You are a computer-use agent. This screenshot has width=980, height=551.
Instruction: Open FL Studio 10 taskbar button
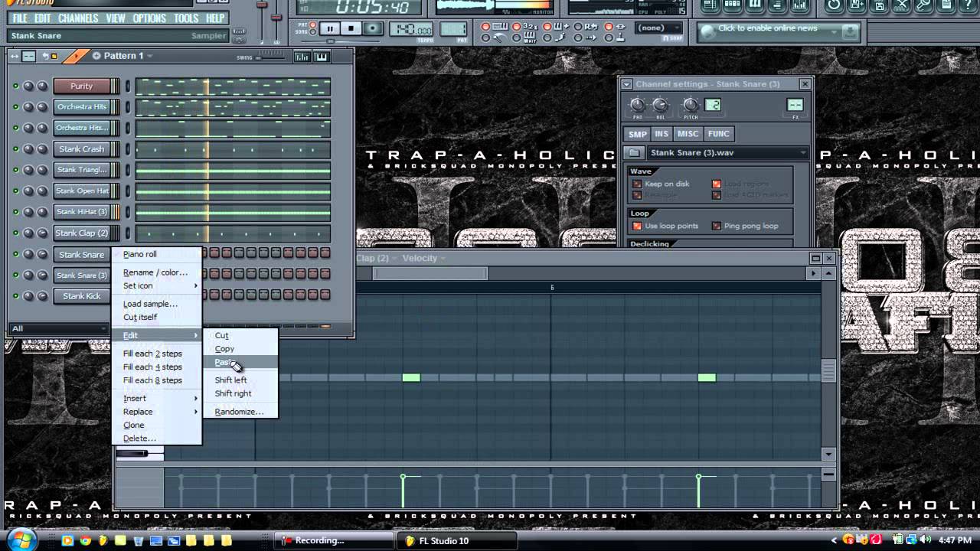coord(459,540)
